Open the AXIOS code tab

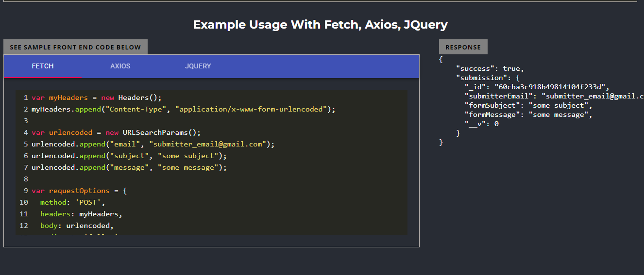(120, 66)
